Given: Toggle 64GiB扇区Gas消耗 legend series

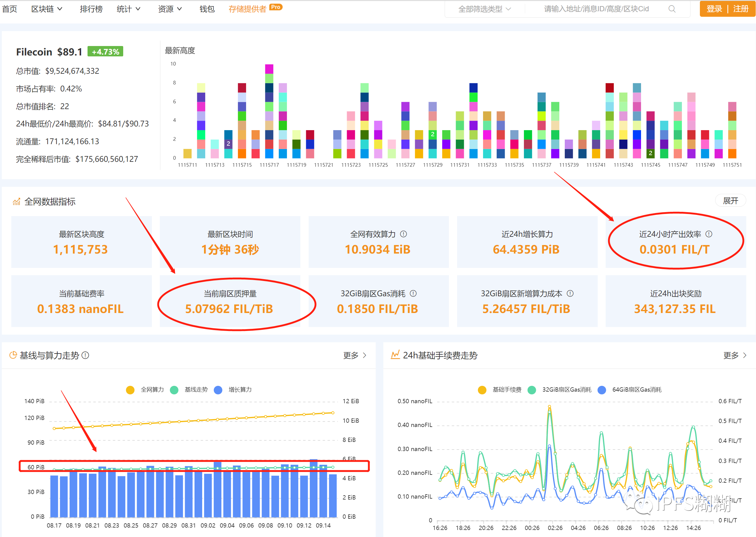Looking at the screenshot, I should 630,390.
